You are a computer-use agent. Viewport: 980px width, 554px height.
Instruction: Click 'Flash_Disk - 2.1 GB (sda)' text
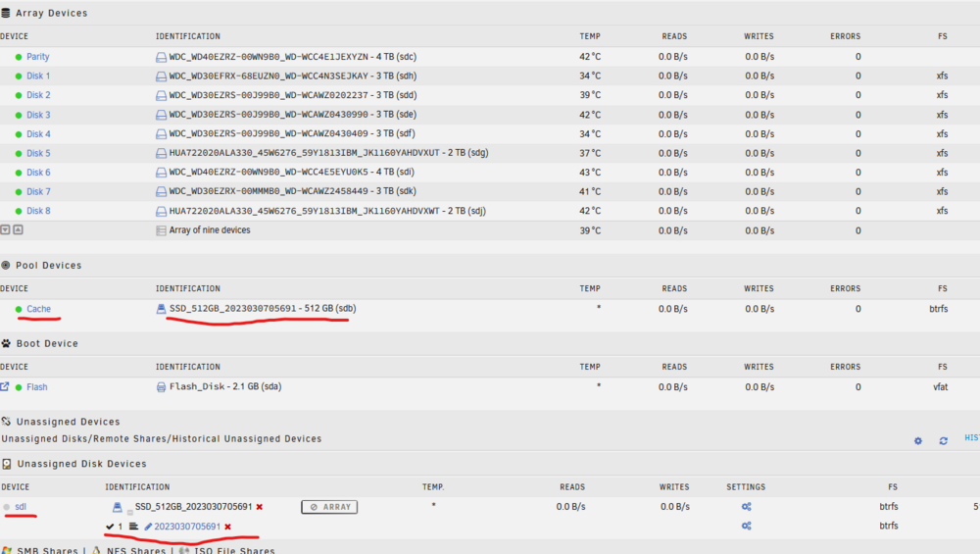tap(225, 387)
